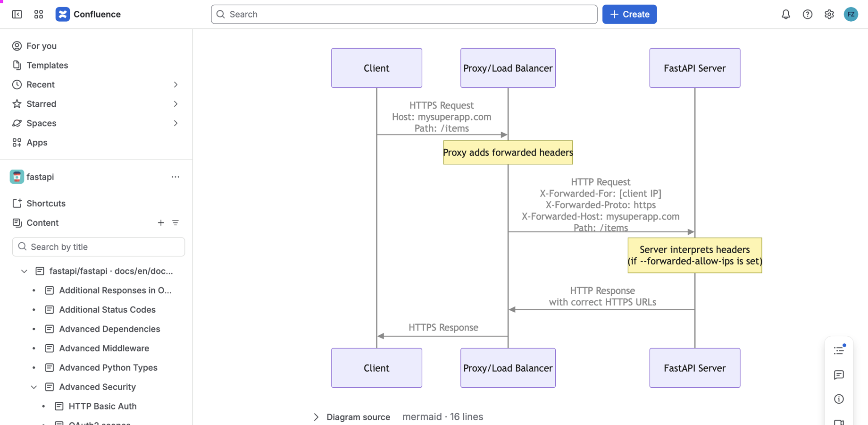
Task: Click the top FastAPI Server diagram box
Action: click(695, 68)
